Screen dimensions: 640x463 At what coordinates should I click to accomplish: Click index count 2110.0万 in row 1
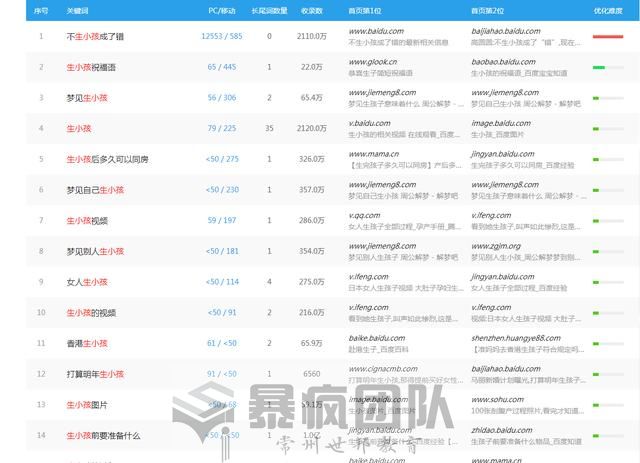pyautogui.click(x=312, y=36)
